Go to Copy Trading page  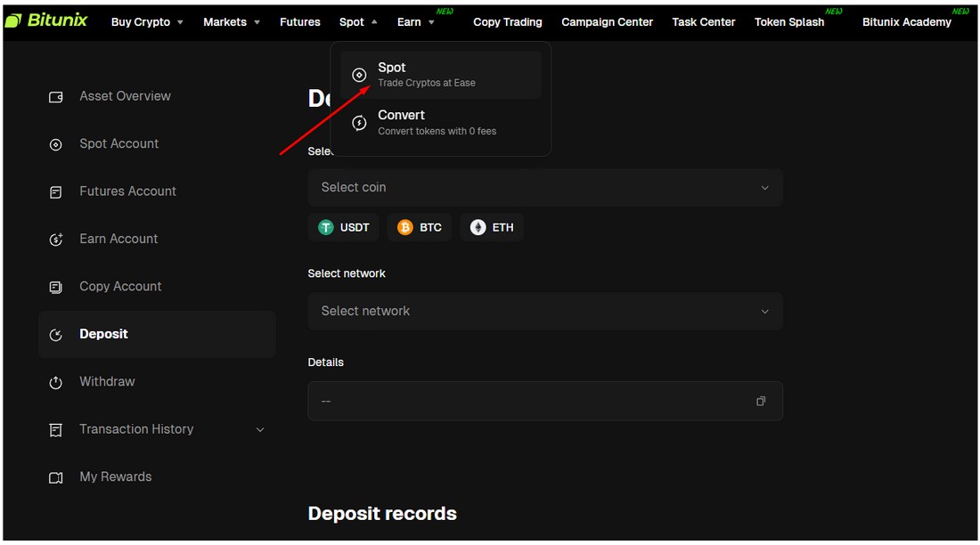(x=507, y=22)
